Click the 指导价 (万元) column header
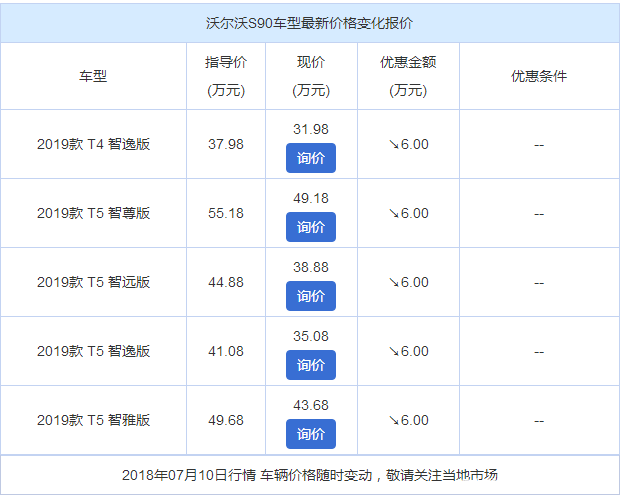This screenshot has height=496, width=620. click(226, 76)
